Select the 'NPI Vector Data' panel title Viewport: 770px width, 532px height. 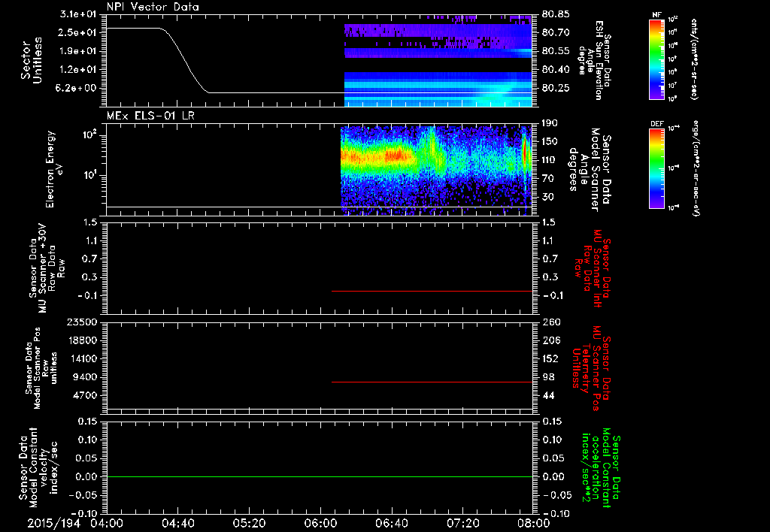[x=153, y=7]
